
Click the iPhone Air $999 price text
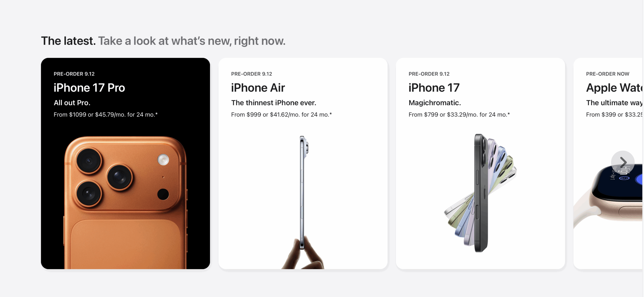pos(281,115)
